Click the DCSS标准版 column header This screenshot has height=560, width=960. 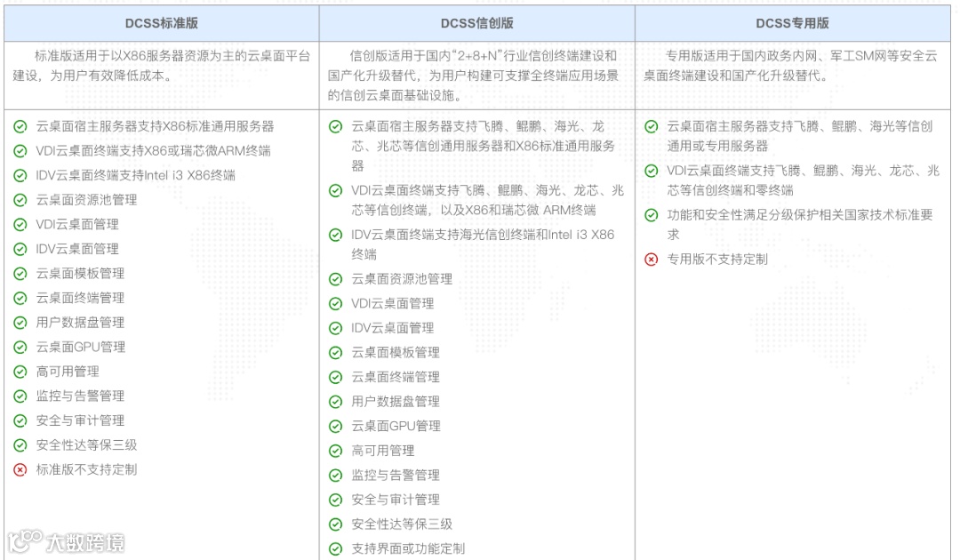pyautogui.click(x=162, y=23)
